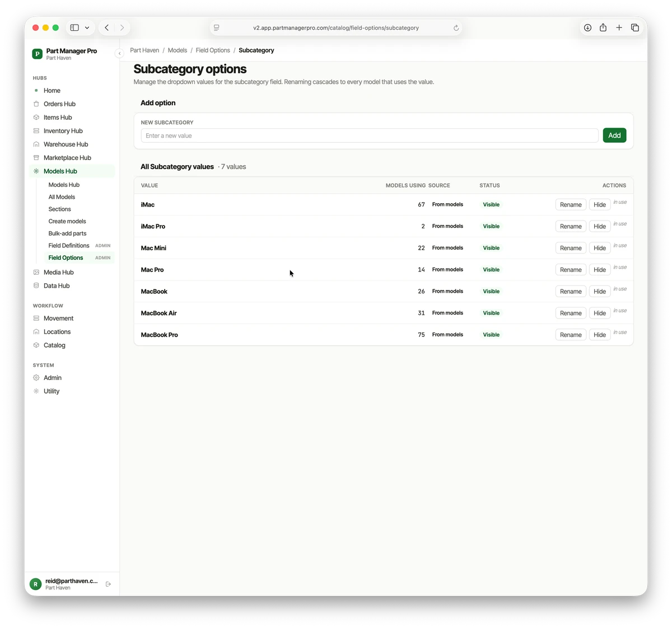672x628 pixels.
Task: Click the Data Hub database icon
Action: point(36,286)
